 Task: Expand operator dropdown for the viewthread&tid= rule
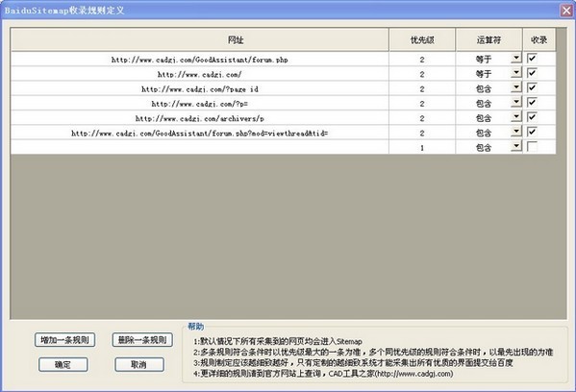click(516, 132)
